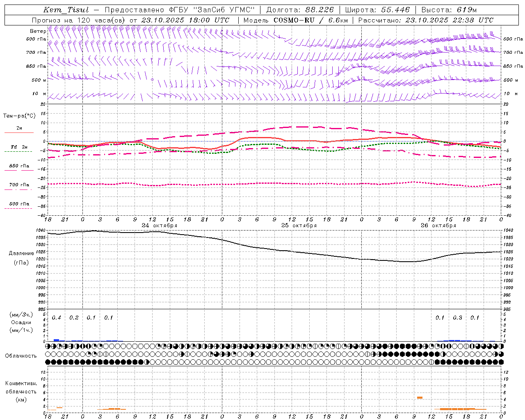Click the 'Предоставлено ФГБУ "ЗапСиб УГМС"' provider text
The image size is (525, 420).
click(x=180, y=10)
